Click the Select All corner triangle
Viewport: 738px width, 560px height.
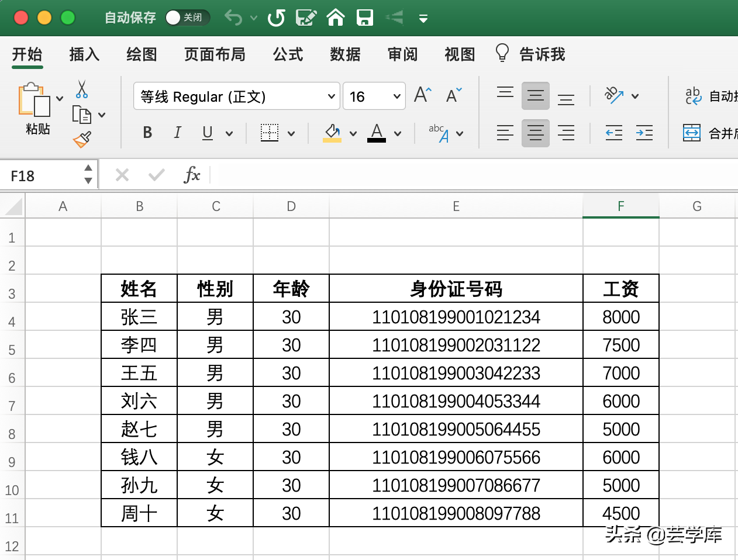(x=13, y=206)
